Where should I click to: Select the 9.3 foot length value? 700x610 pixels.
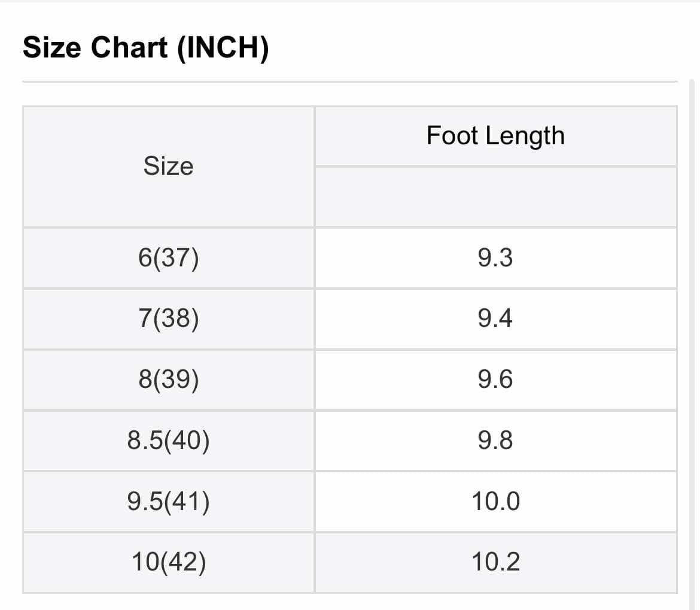495,258
